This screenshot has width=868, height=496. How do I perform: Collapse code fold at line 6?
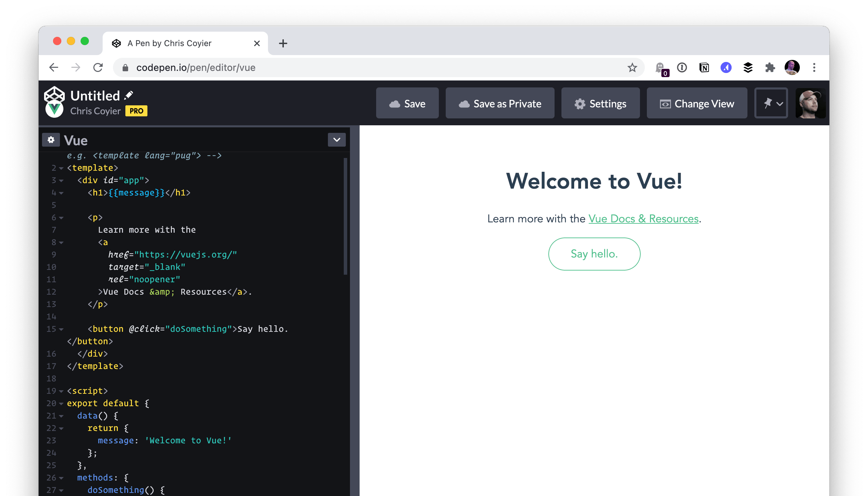pyautogui.click(x=61, y=218)
